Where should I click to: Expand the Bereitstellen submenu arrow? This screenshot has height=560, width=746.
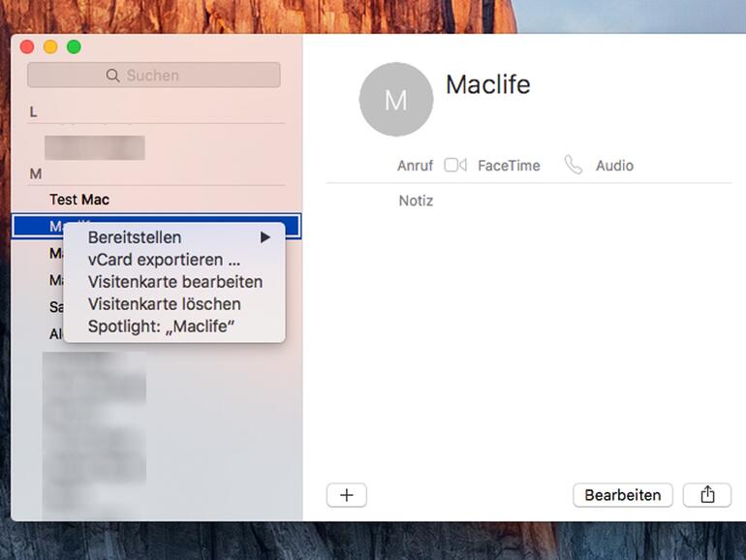click(265, 237)
